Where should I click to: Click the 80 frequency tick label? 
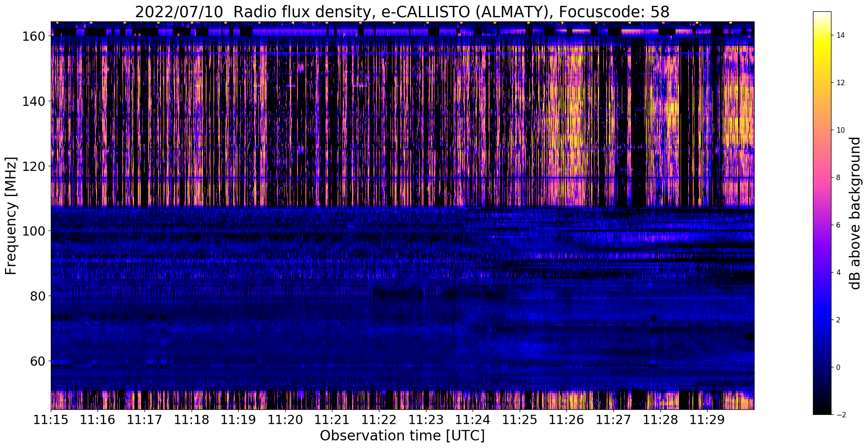[38, 296]
